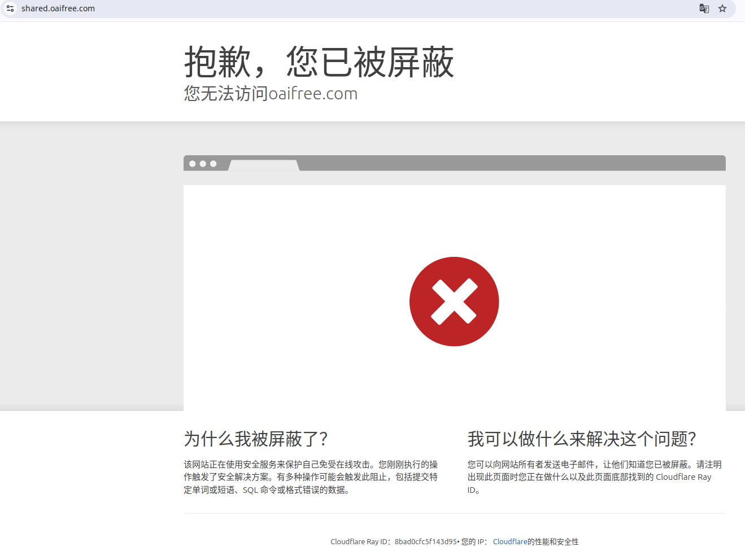
Task: Open the Cloudflare link in the footer
Action: [x=510, y=542]
